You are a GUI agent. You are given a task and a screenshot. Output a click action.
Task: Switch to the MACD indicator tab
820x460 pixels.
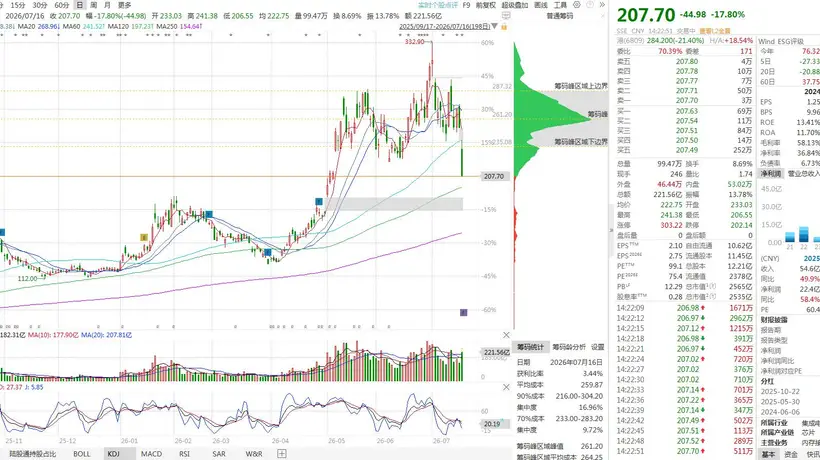[x=151, y=454]
